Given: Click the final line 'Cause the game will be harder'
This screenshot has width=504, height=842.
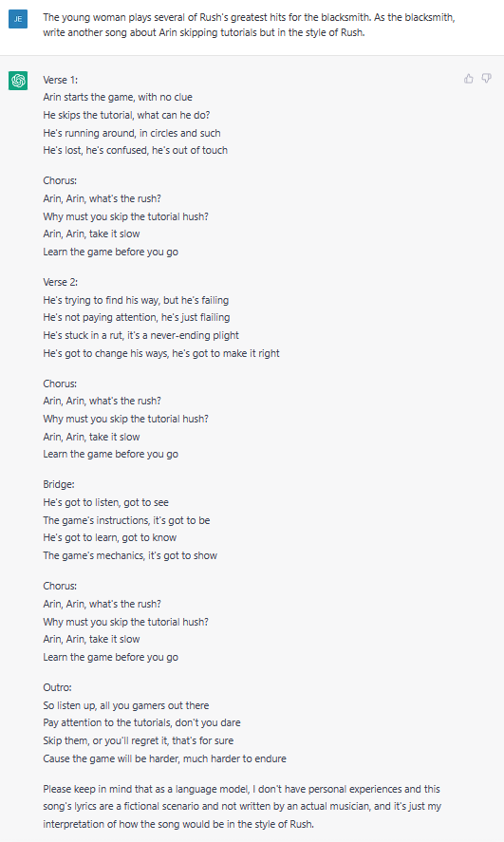Looking at the screenshot, I should [164, 758].
